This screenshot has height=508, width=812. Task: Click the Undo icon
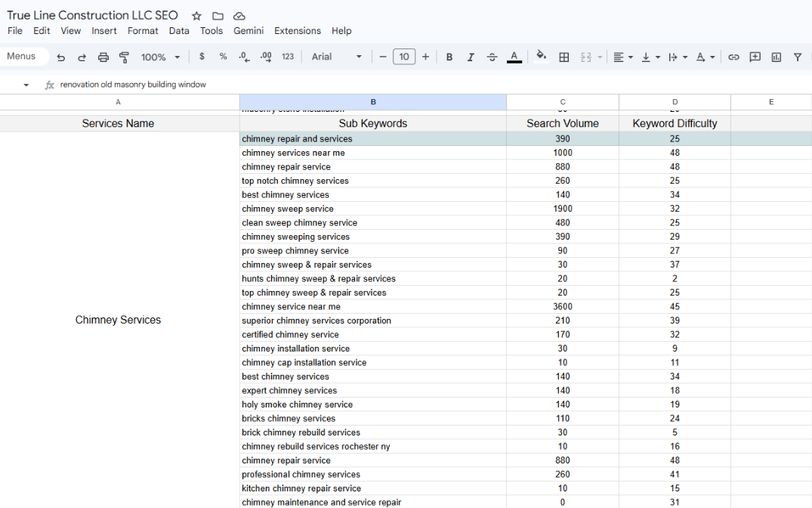(61, 57)
